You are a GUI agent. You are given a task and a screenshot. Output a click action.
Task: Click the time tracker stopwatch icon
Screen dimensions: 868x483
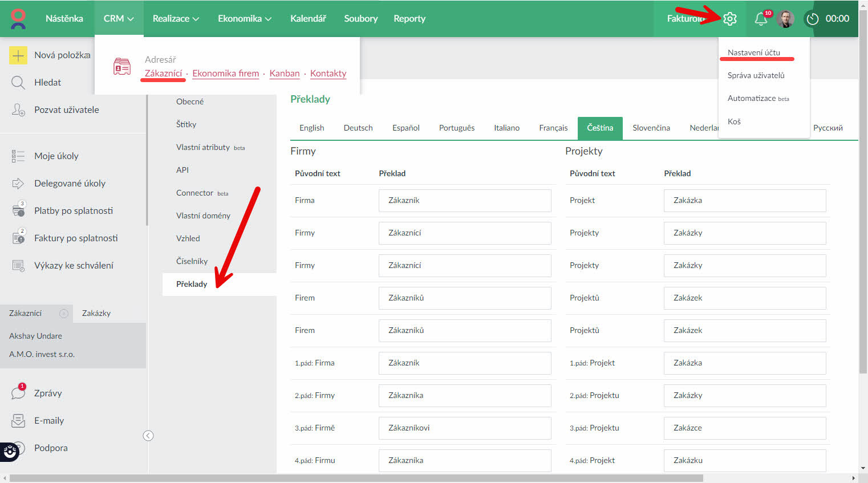812,19
